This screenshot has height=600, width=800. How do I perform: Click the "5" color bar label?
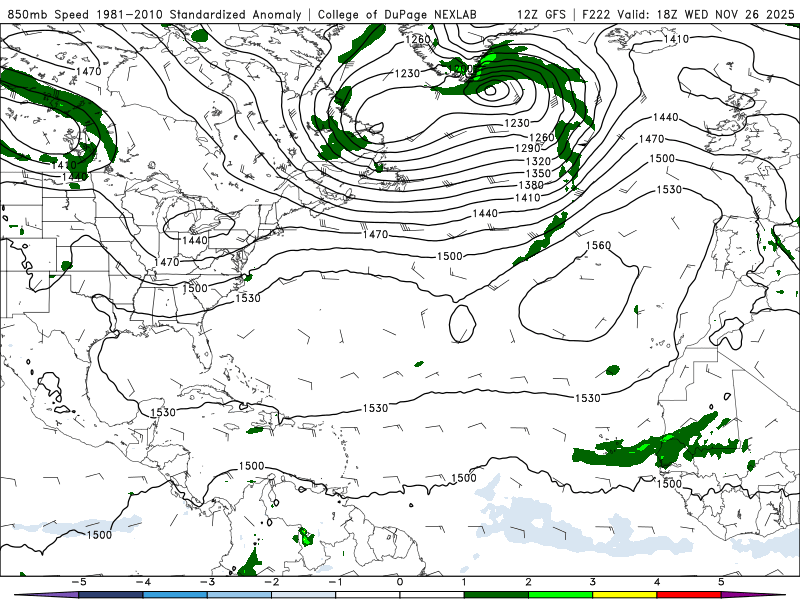click(721, 582)
